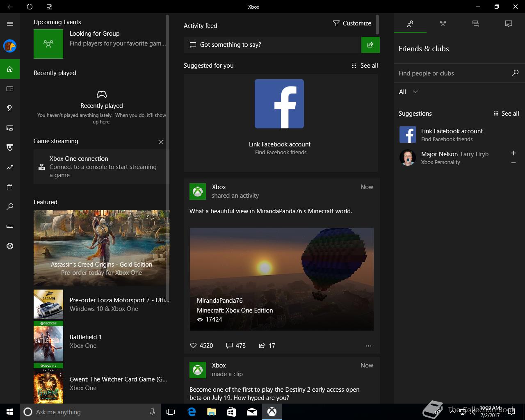Click the refresh icon in title bar
Image resolution: width=525 pixels, height=420 pixels.
click(30, 7)
